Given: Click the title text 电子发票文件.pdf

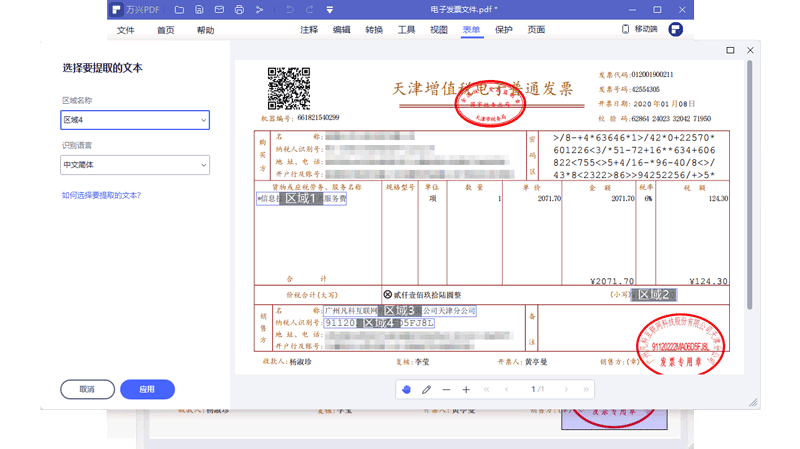Looking at the screenshot, I should [x=462, y=10].
